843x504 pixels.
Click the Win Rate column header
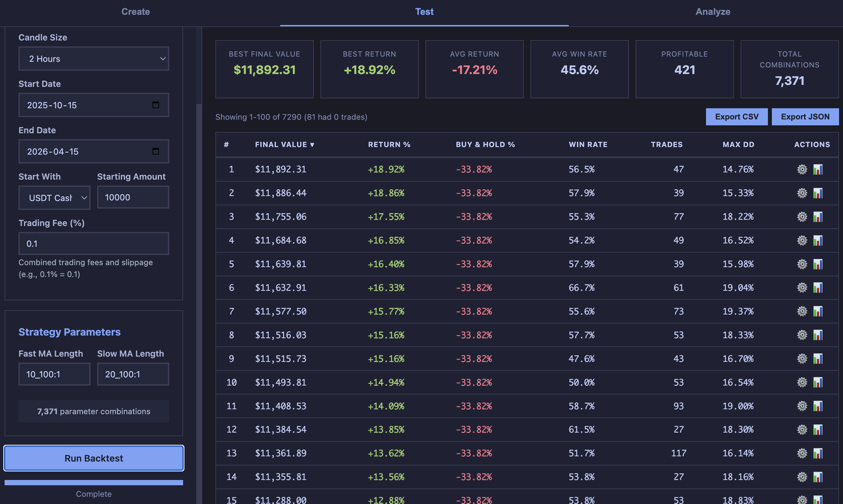[588, 144]
